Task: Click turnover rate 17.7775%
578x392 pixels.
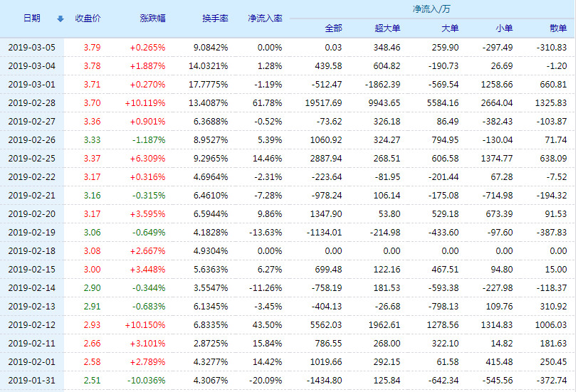Action: point(209,85)
